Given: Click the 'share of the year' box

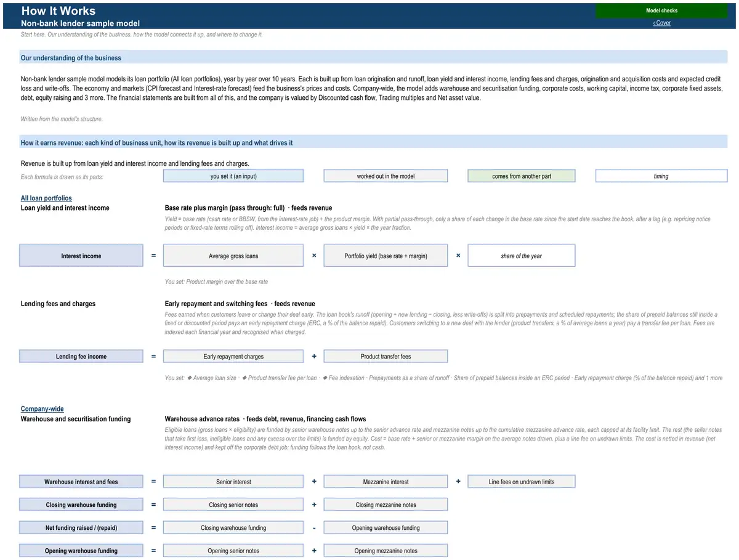Looking at the screenshot, I should [x=522, y=256].
